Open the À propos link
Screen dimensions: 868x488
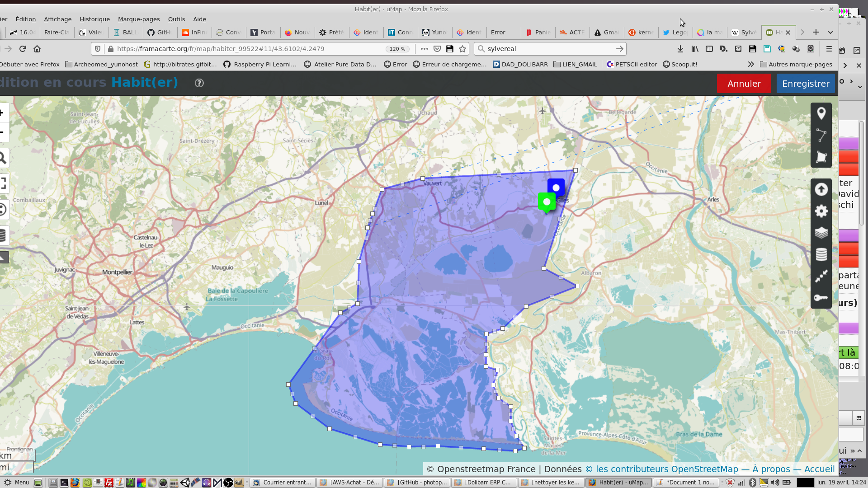[771, 469]
